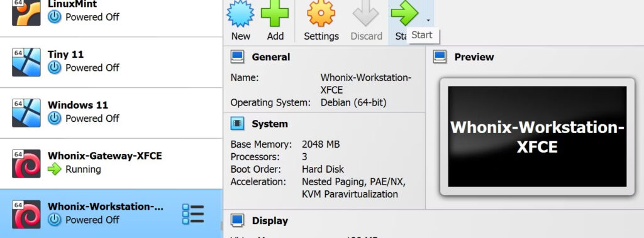Open the Start button dropdown arrow
Image resolution: width=644 pixels, height=238 pixels.
428,20
